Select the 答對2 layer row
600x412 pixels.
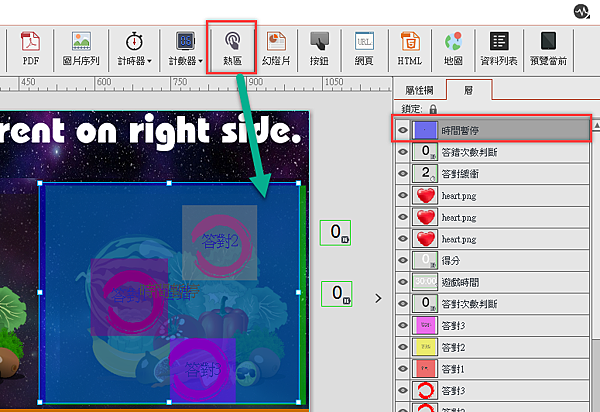tap(492, 347)
